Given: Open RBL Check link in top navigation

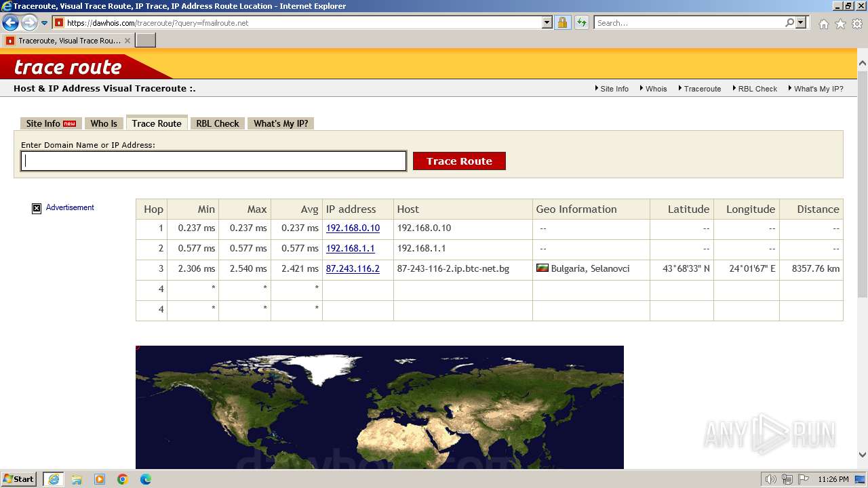Looking at the screenshot, I should point(757,89).
